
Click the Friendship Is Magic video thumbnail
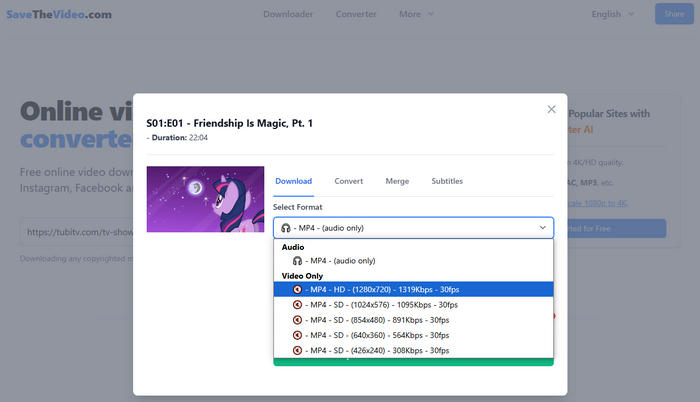(205, 199)
